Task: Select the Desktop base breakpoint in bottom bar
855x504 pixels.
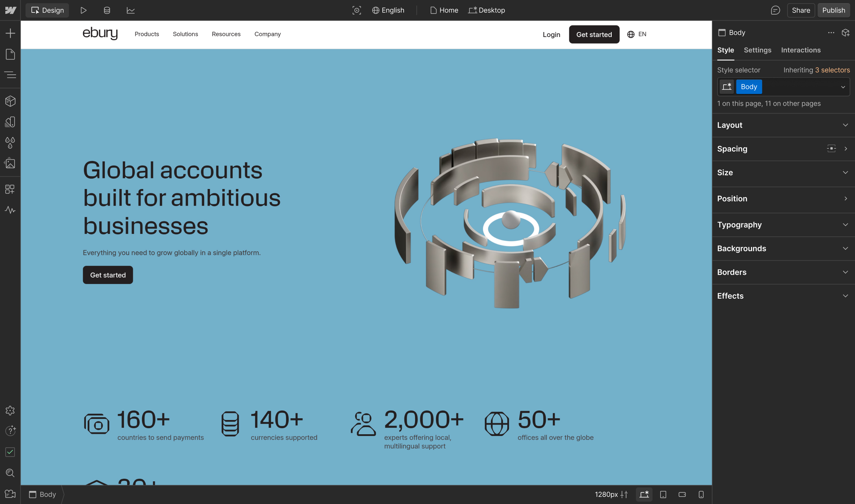Action: 644,494
